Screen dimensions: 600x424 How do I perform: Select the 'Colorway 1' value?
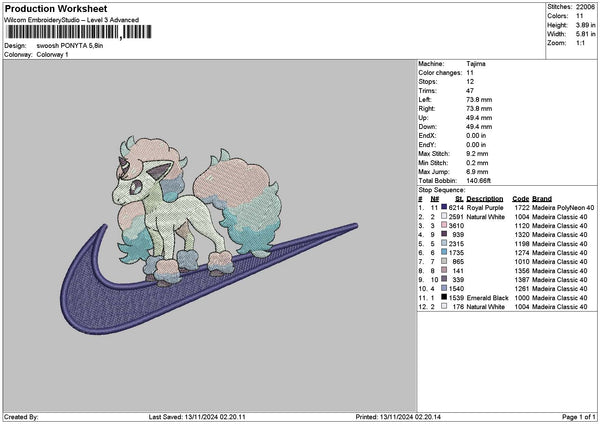(52, 55)
